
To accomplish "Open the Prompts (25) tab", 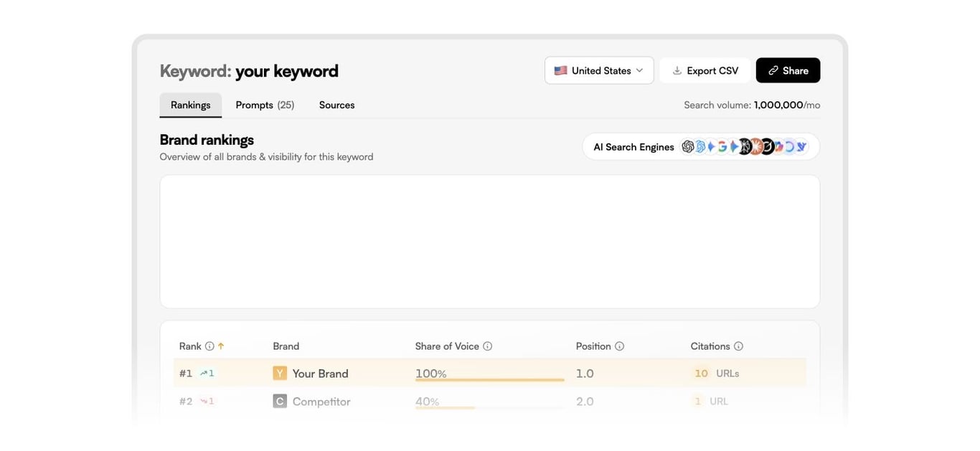I will coord(265,105).
